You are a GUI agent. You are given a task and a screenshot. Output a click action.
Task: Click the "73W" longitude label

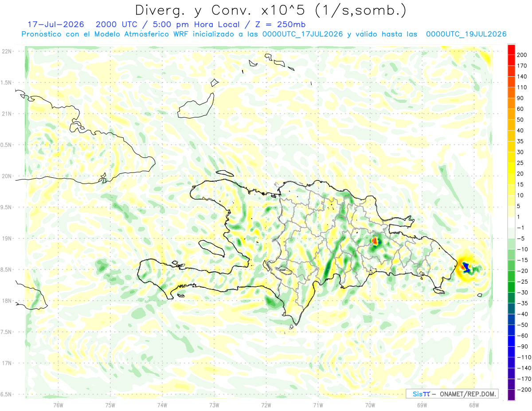click(214, 405)
